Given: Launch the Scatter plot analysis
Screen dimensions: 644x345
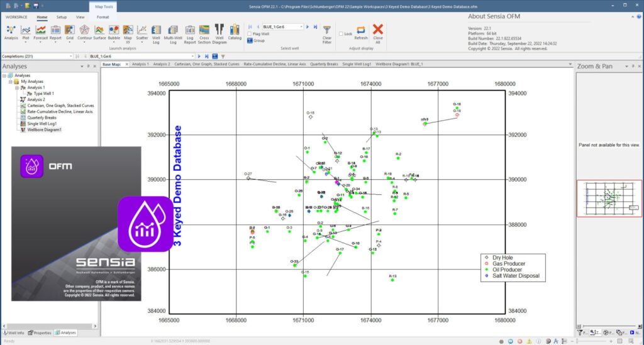Looking at the screenshot, I should coord(142,32).
